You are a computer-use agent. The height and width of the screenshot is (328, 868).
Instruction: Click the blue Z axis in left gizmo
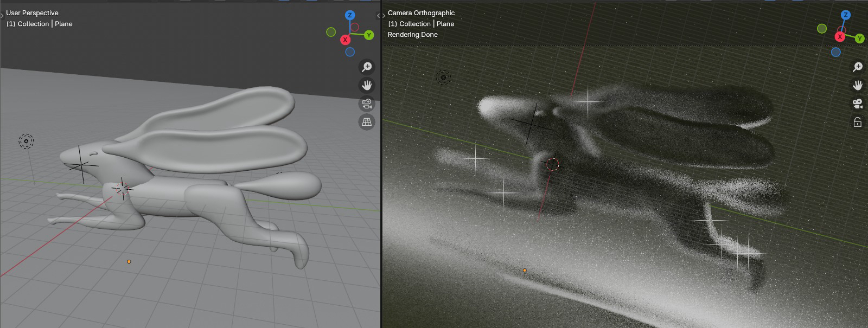(350, 15)
